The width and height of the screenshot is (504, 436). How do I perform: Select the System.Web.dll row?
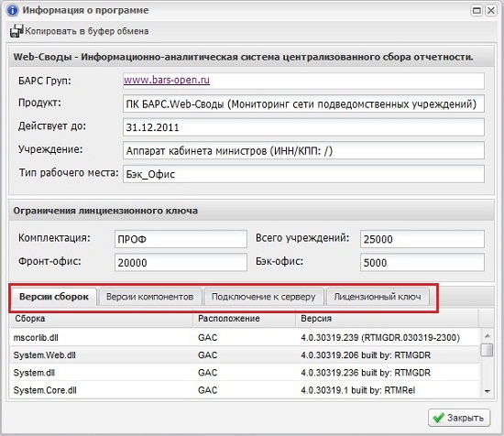(245, 355)
